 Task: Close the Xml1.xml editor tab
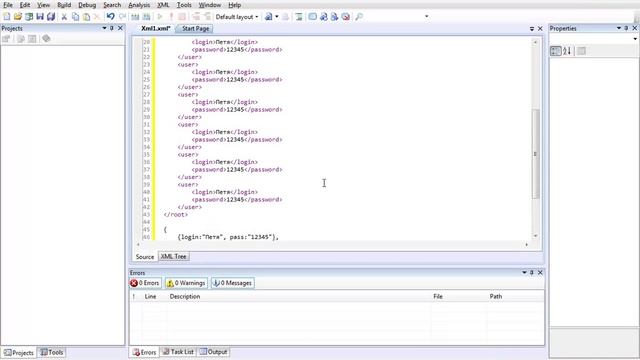click(x=540, y=29)
